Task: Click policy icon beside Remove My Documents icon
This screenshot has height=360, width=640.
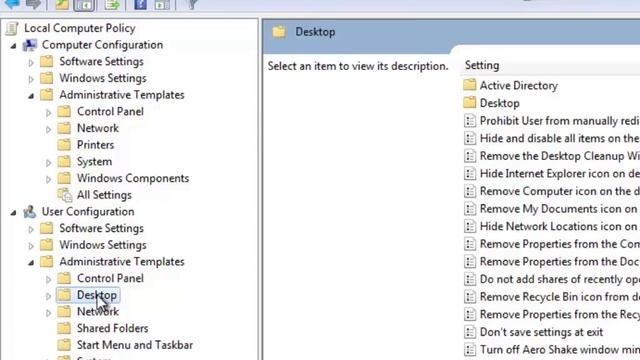Action: [470, 209]
